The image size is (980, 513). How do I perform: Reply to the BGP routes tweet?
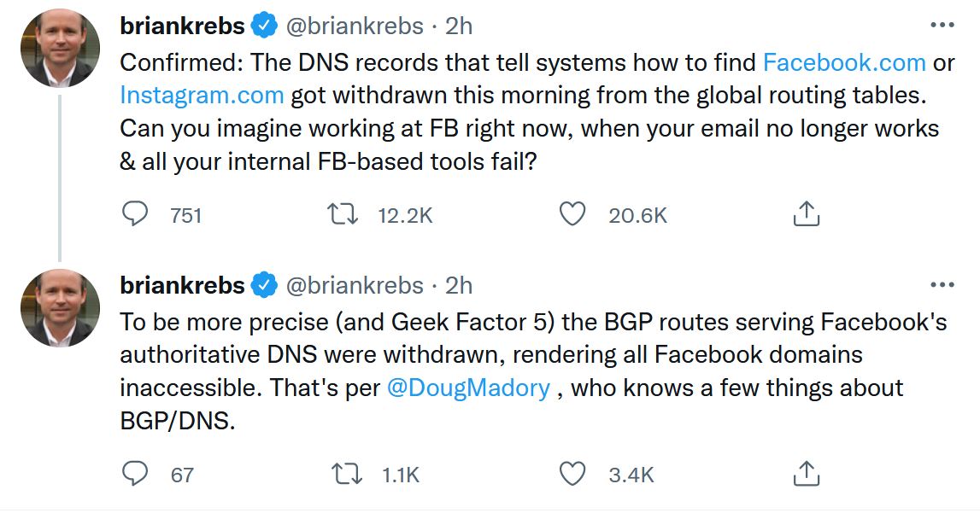pyautogui.click(x=135, y=474)
